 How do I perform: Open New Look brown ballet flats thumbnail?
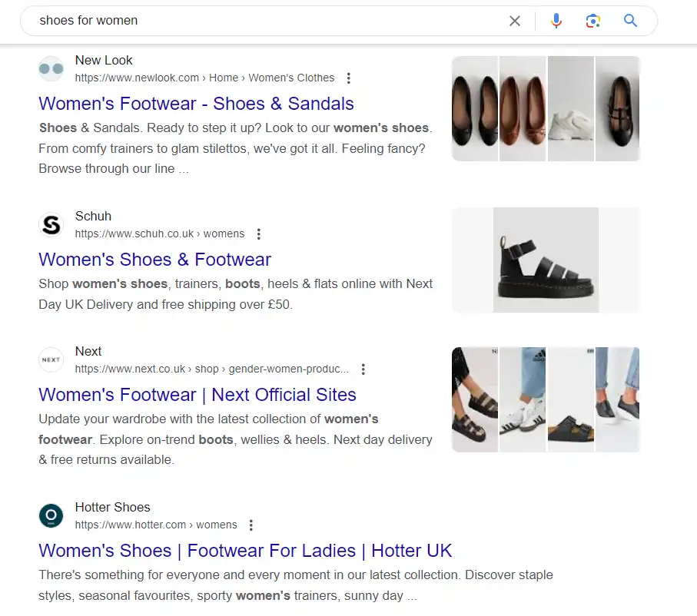523,108
